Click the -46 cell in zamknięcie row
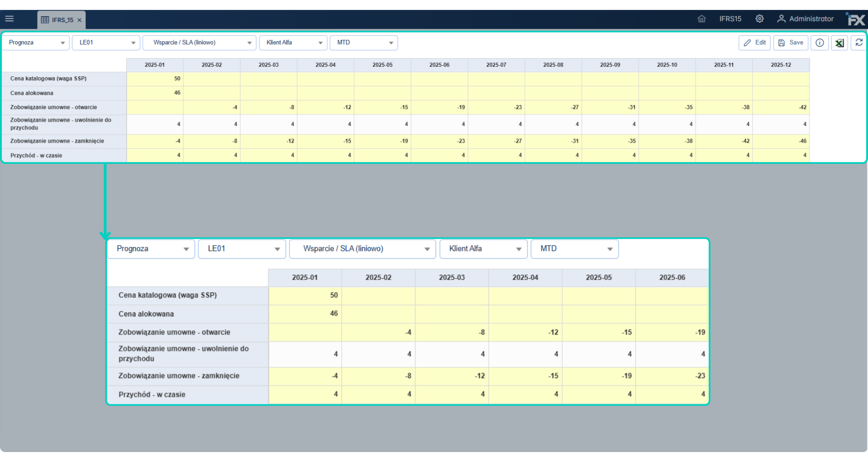The image size is (868, 462). pos(781,141)
